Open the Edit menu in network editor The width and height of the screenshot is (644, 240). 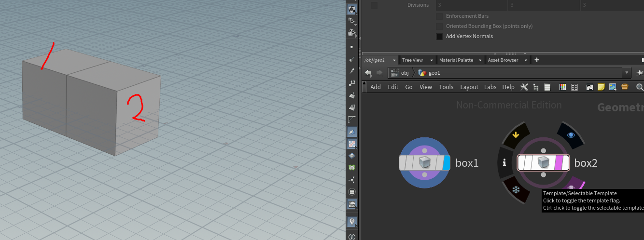pos(393,87)
